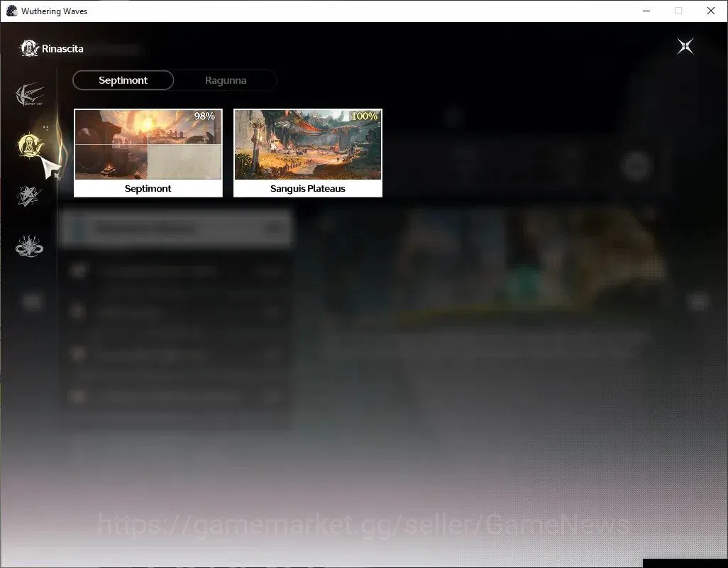
Task: Close the region panel with the X icon
Action: pos(685,46)
